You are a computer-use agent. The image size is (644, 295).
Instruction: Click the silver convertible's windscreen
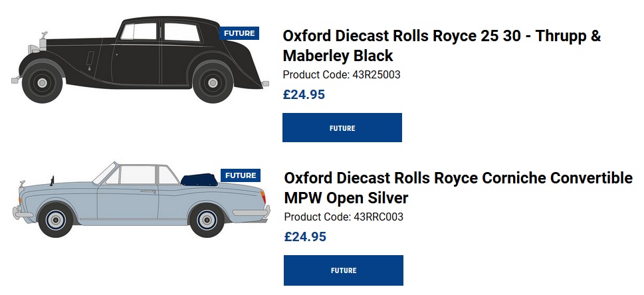[x=105, y=173]
